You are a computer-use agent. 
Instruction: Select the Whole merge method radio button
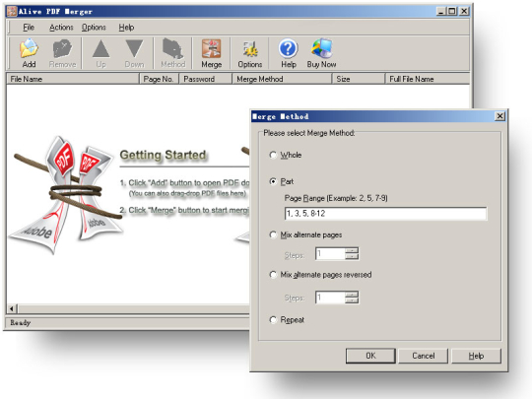273,155
